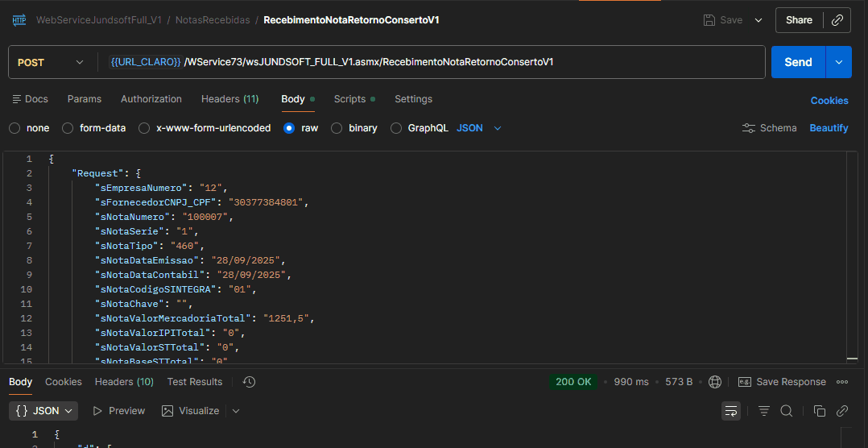Open the response filter icon
The height and width of the screenshot is (448, 868).
pos(763,411)
